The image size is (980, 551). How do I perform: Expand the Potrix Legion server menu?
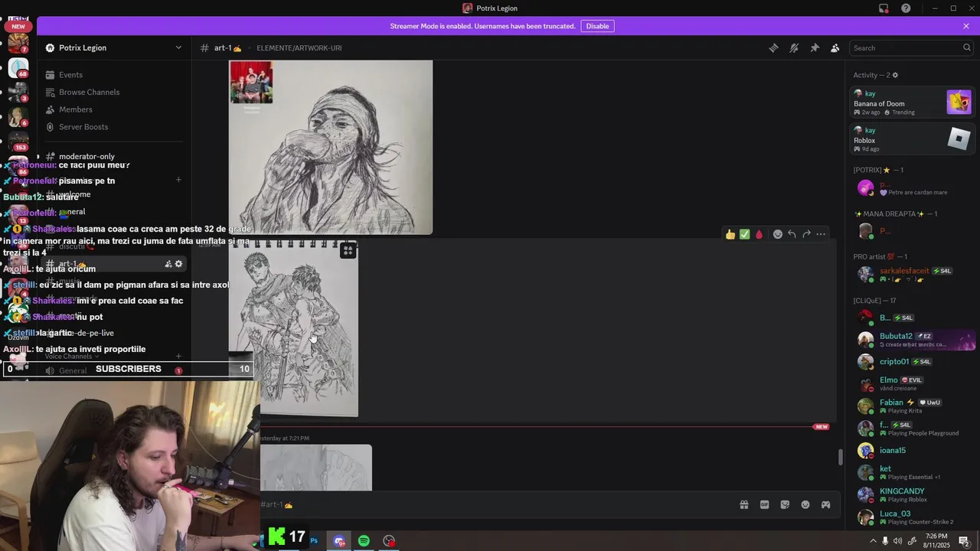point(178,47)
